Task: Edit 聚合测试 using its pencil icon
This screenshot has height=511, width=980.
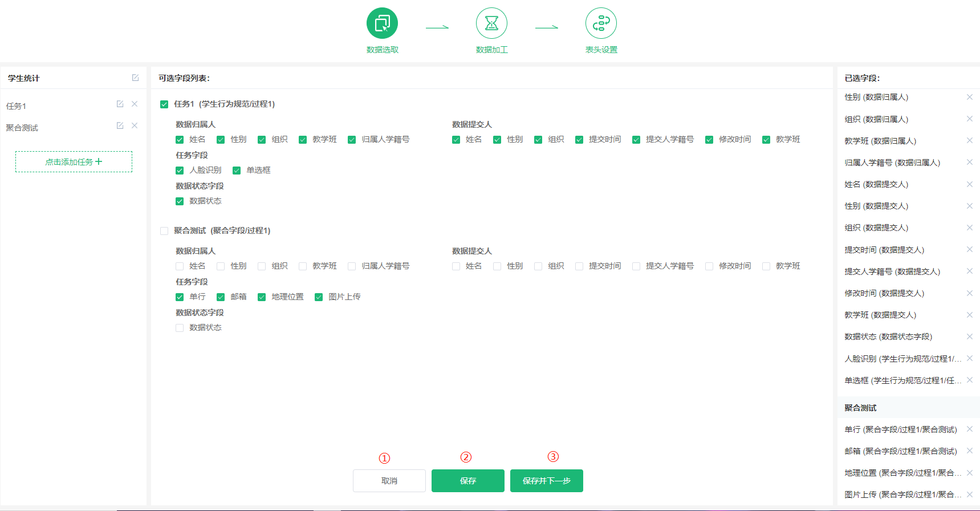Action: tap(120, 125)
